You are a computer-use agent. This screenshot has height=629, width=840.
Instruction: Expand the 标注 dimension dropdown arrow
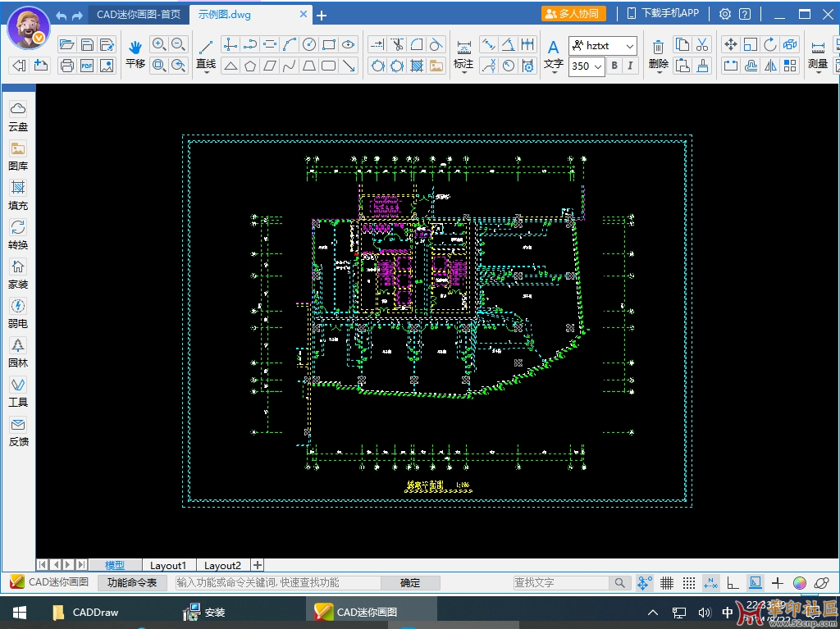click(x=464, y=72)
